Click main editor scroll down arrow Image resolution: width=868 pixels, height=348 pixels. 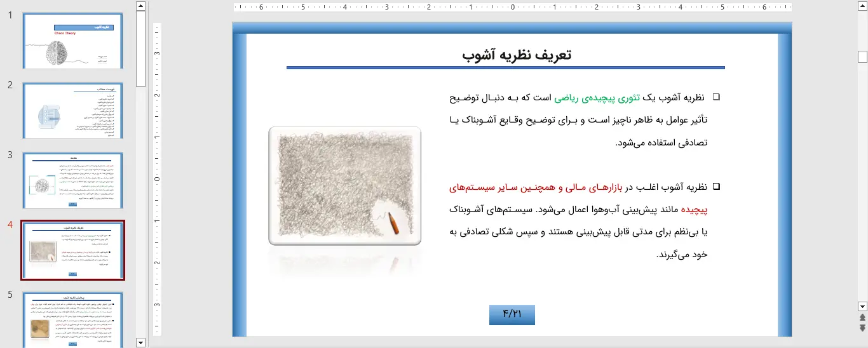tap(862, 305)
